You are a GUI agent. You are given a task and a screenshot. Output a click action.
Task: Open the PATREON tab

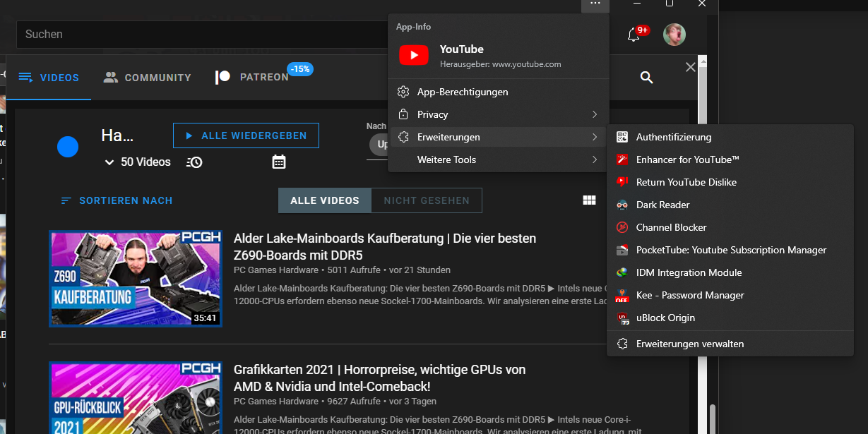253,78
